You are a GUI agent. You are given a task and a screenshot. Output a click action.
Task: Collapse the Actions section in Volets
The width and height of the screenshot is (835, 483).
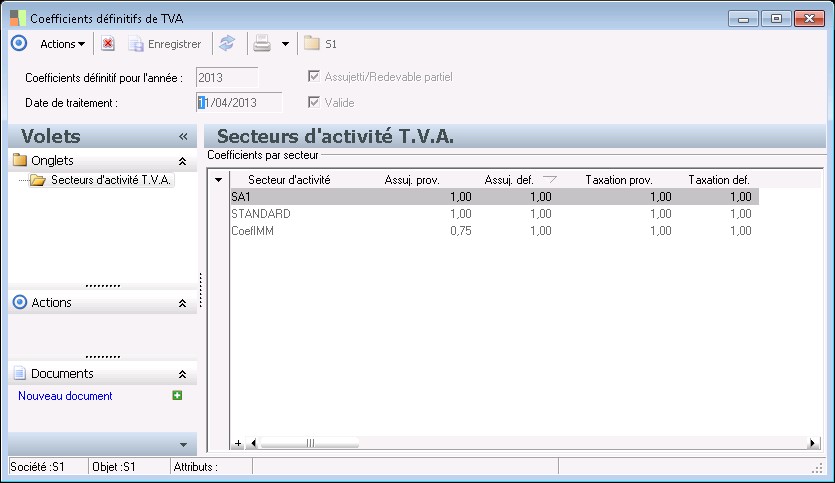(182, 303)
